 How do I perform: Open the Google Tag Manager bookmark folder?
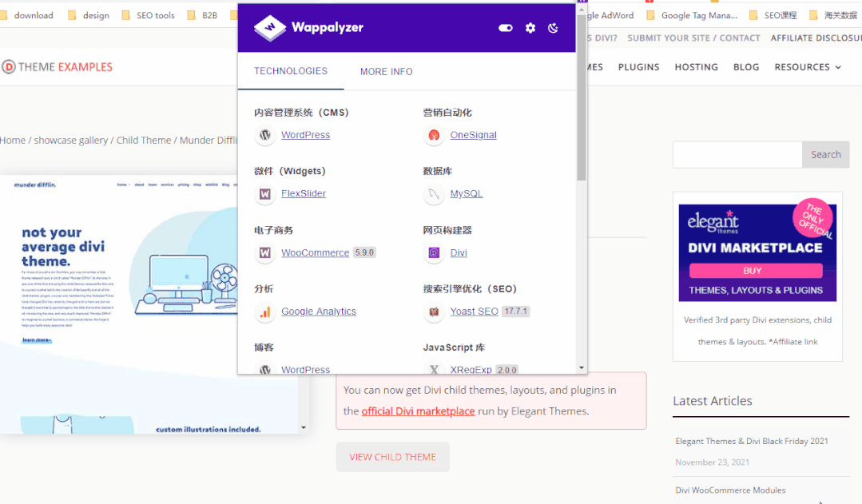point(692,15)
